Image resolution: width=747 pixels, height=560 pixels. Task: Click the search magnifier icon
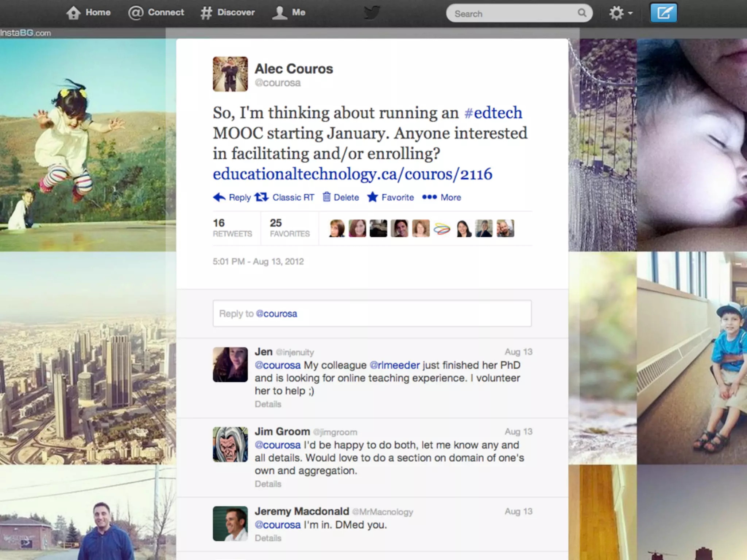[x=582, y=13]
